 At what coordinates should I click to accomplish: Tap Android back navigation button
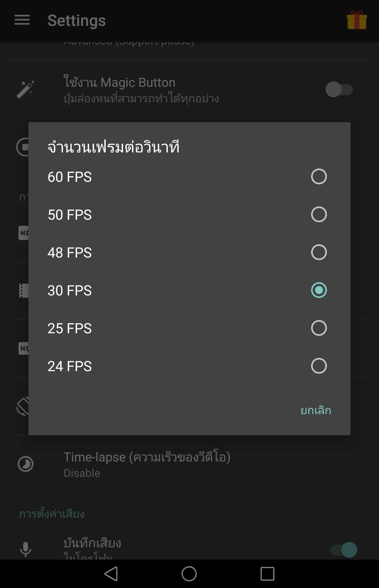pos(111,573)
